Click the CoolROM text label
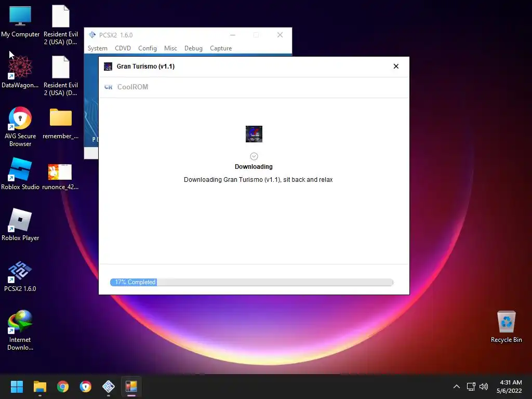This screenshot has width=532, height=399. (x=132, y=87)
